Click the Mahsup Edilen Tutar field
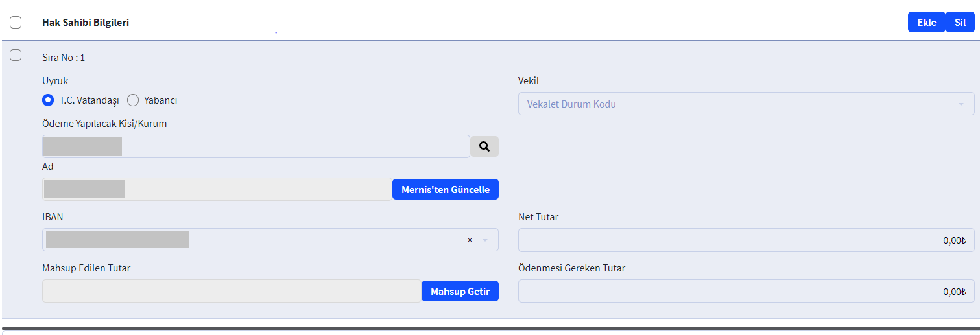The width and height of the screenshot is (980, 335). click(x=232, y=291)
